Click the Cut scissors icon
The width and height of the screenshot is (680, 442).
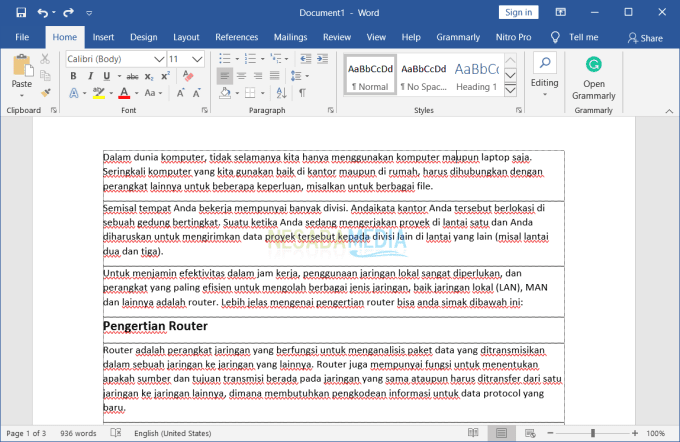(45, 59)
